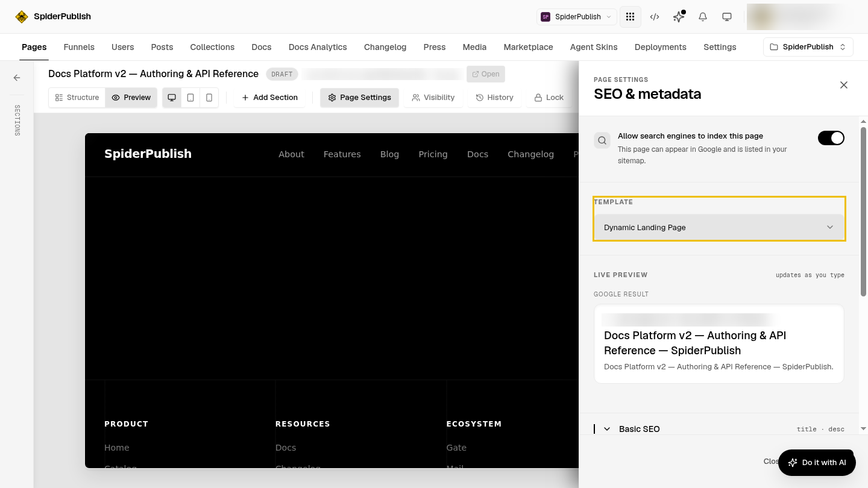
Task: Toggle search engine indexing switch off
Action: 831,138
